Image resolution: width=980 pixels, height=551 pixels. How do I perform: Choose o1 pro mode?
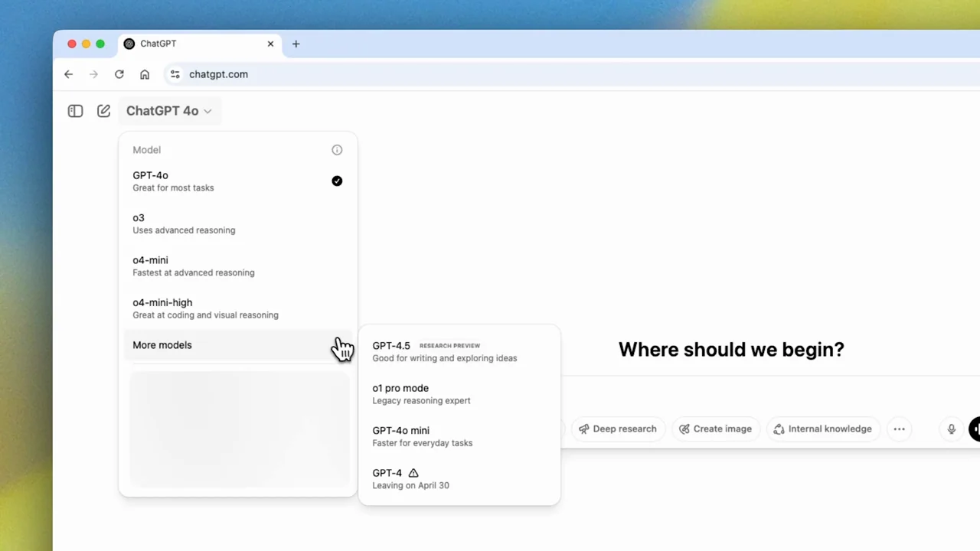point(459,394)
